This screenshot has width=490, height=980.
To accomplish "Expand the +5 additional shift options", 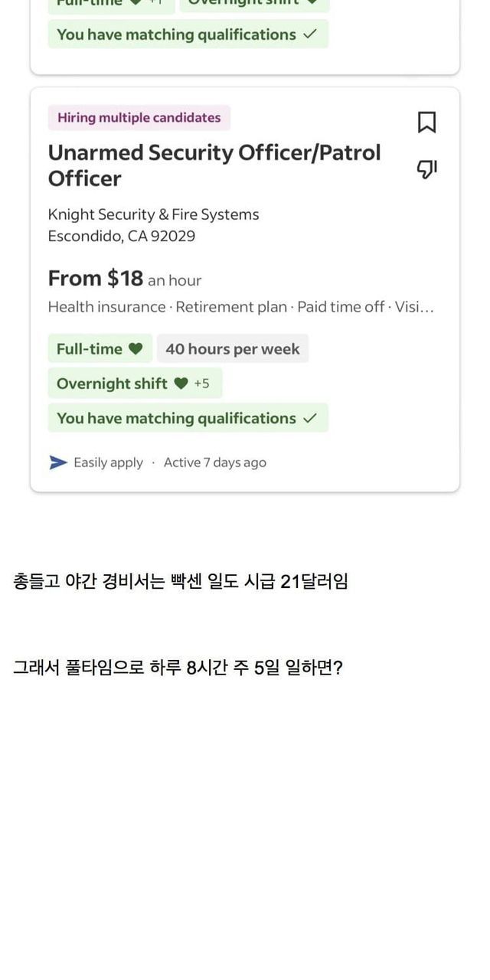I will pyautogui.click(x=201, y=384).
